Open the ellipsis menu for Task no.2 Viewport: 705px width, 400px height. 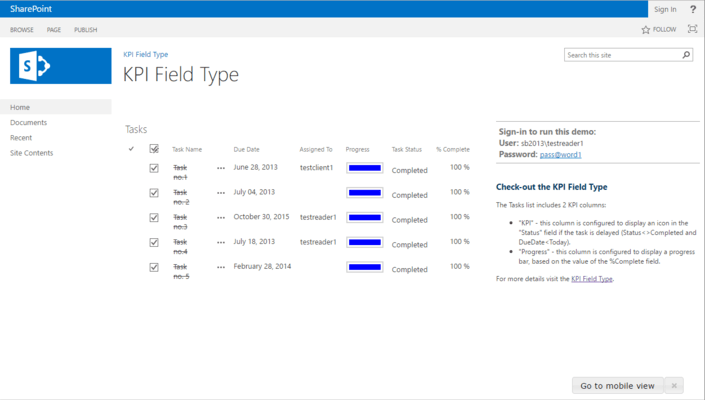pyautogui.click(x=221, y=194)
